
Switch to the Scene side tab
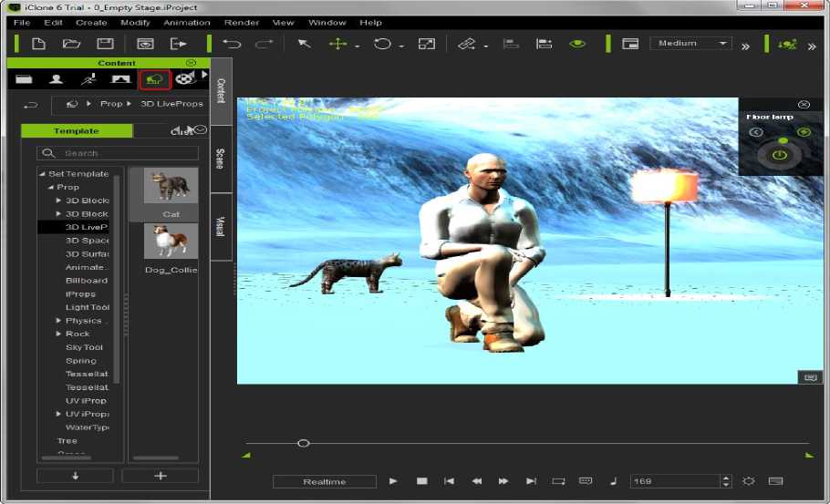pos(220,159)
